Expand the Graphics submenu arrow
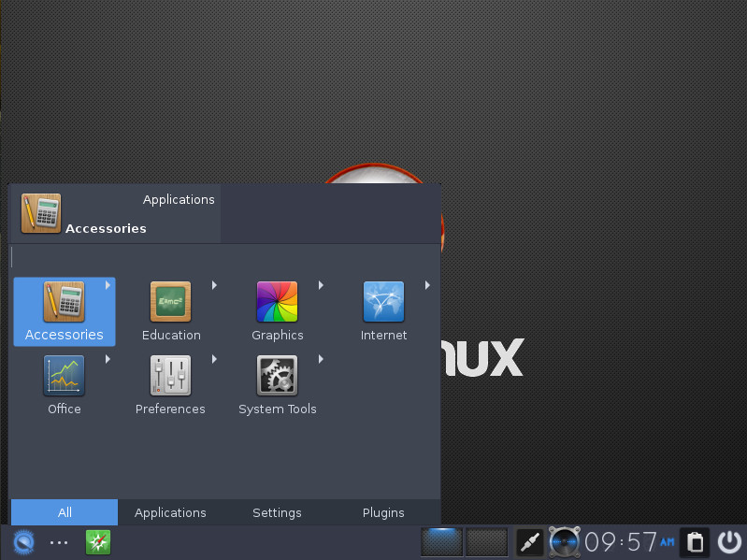This screenshot has height=560, width=747. tap(321, 285)
